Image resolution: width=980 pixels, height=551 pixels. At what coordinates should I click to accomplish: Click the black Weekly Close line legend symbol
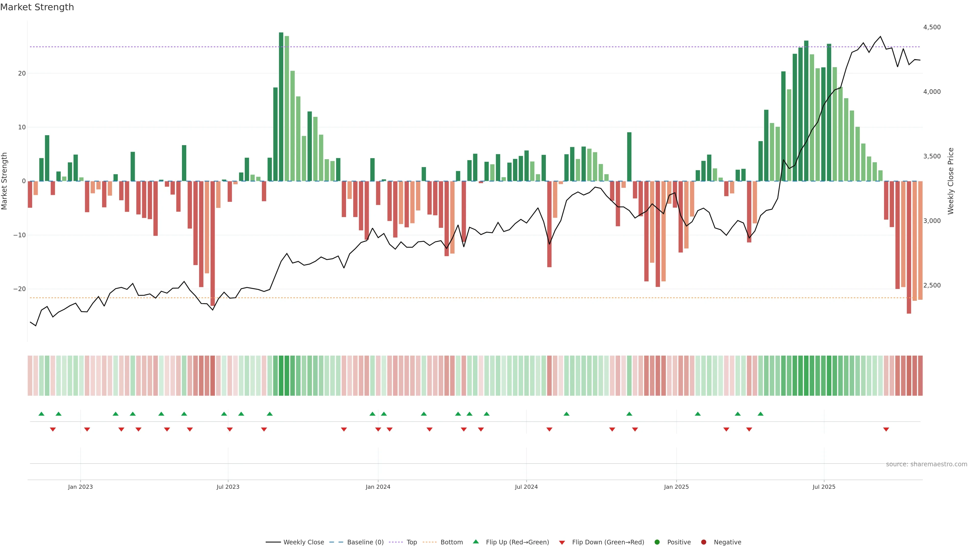273,542
